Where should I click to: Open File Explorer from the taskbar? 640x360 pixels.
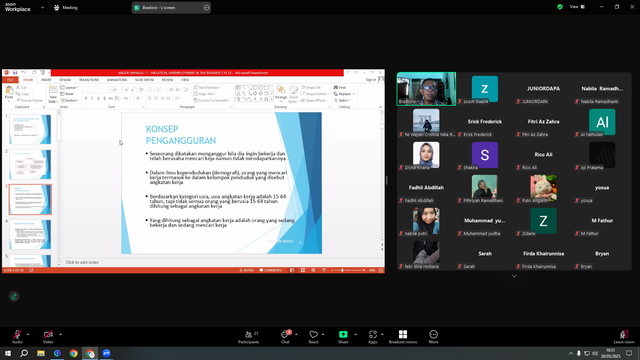(x=41, y=353)
